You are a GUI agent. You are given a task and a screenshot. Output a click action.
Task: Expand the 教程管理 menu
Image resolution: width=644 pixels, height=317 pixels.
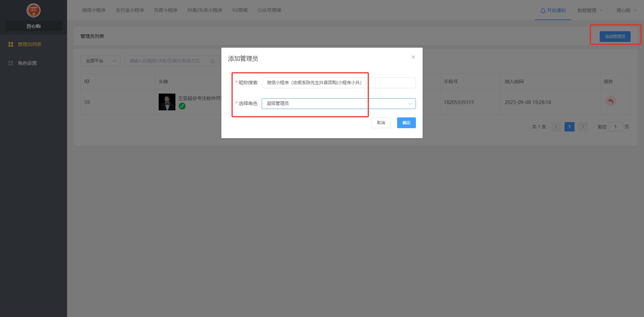coord(590,10)
